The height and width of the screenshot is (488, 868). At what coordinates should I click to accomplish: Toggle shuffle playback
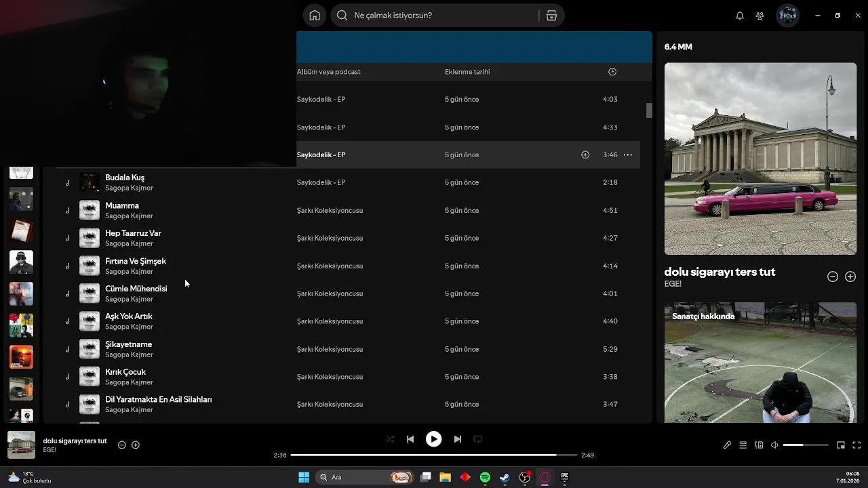click(x=390, y=439)
